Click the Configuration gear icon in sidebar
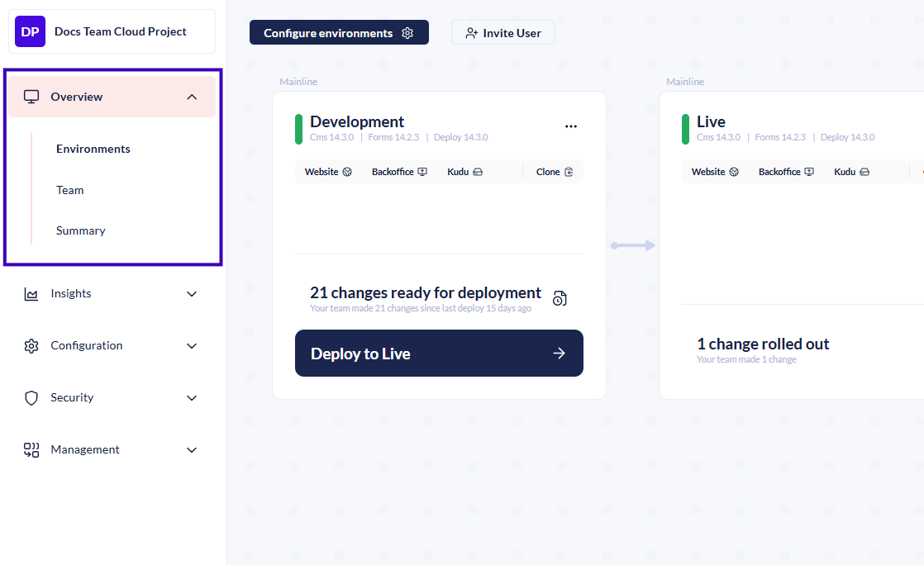Image resolution: width=924 pixels, height=565 pixels. (31, 346)
